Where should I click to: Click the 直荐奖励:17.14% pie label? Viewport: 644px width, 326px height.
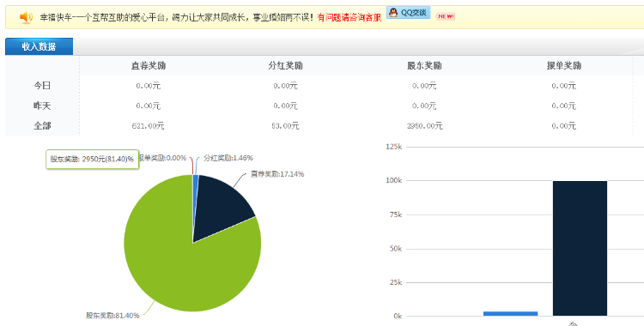(x=277, y=174)
